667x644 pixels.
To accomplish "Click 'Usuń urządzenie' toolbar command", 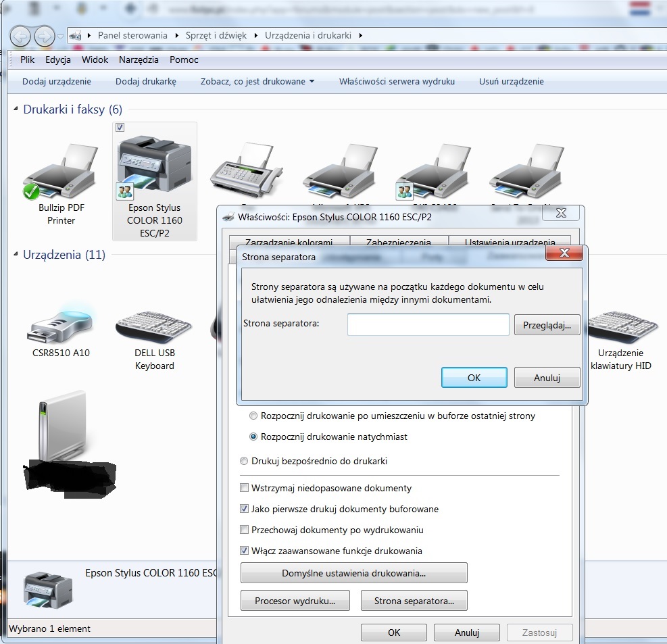I will pos(512,81).
